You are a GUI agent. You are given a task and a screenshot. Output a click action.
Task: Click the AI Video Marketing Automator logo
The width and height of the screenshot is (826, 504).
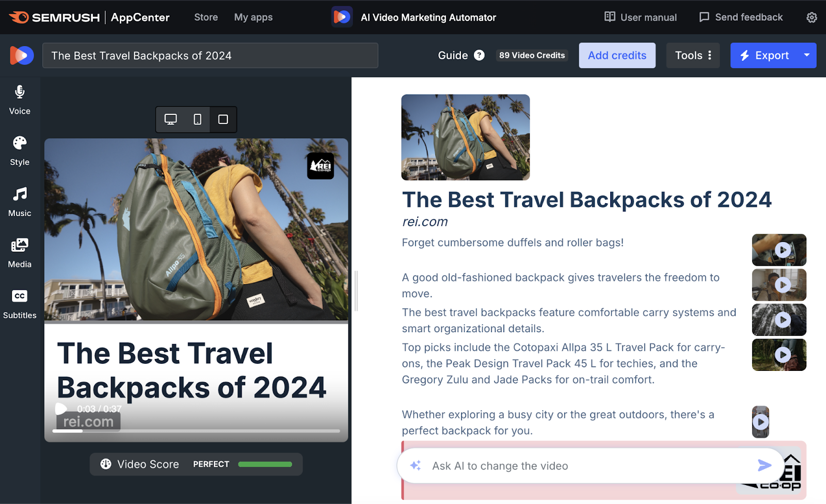[342, 17]
